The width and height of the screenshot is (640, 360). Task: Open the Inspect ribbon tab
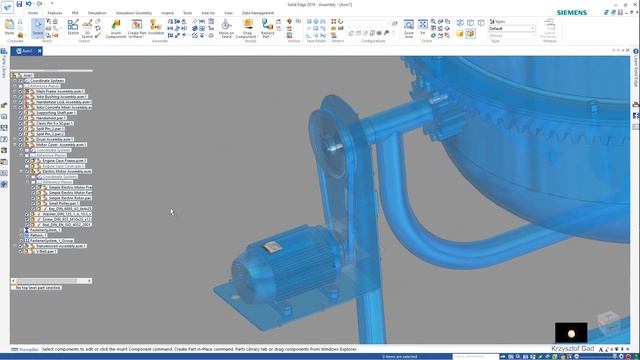[167, 13]
